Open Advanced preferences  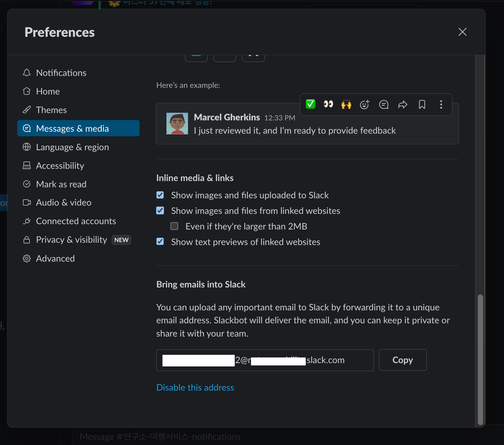78,258
